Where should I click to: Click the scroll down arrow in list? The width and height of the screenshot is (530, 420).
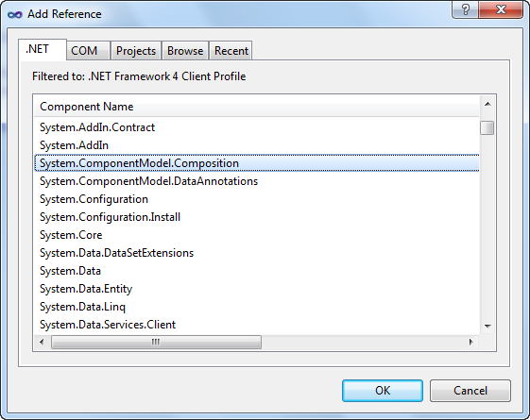[x=487, y=326]
